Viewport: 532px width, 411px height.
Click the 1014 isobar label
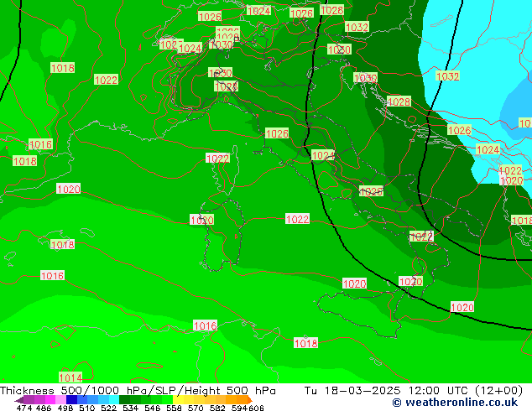pos(70,377)
